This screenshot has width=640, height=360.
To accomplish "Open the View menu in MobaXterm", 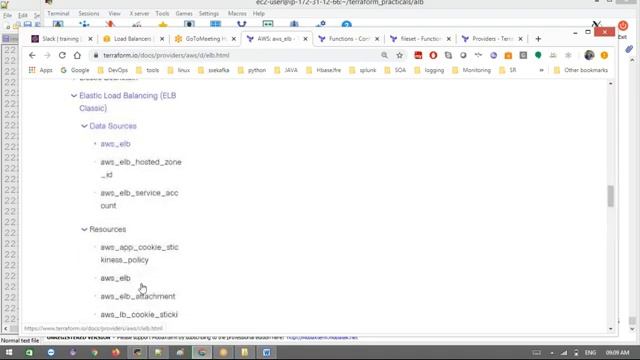I will (x=114, y=13).
